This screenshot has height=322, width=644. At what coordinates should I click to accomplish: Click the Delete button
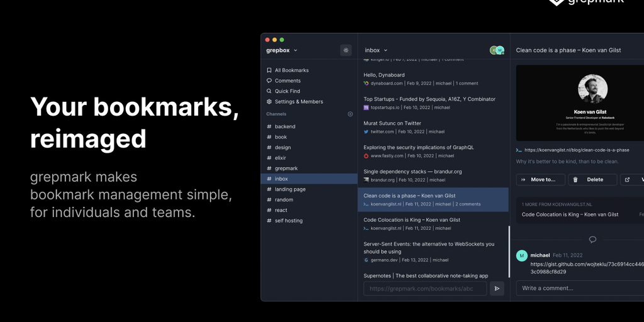592,179
